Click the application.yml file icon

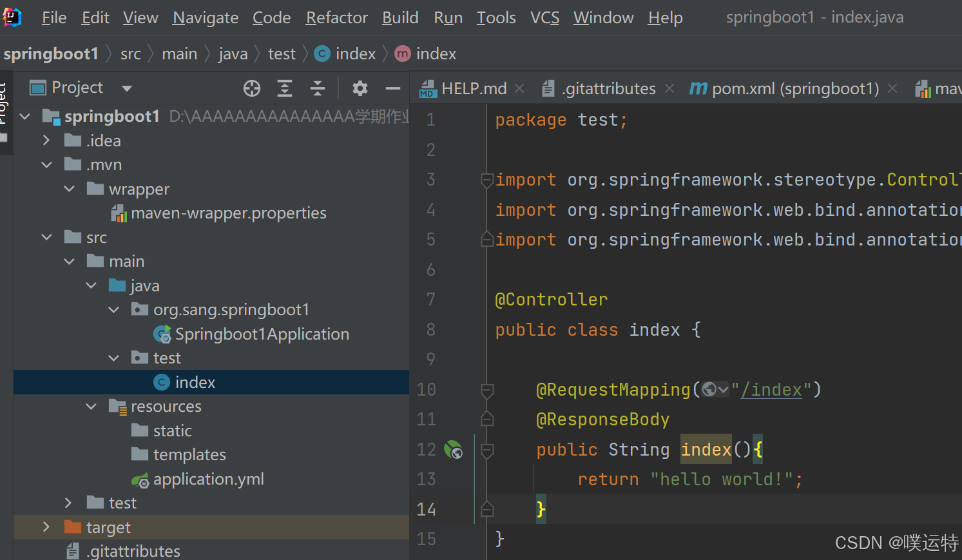(x=140, y=480)
